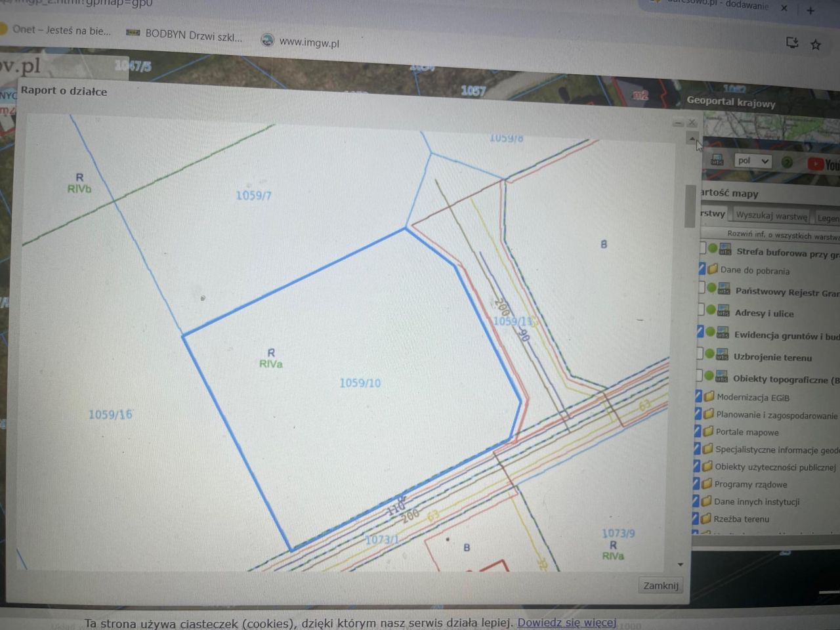Switch to the Wyszukaj warstwę tab

coord(771,215)
